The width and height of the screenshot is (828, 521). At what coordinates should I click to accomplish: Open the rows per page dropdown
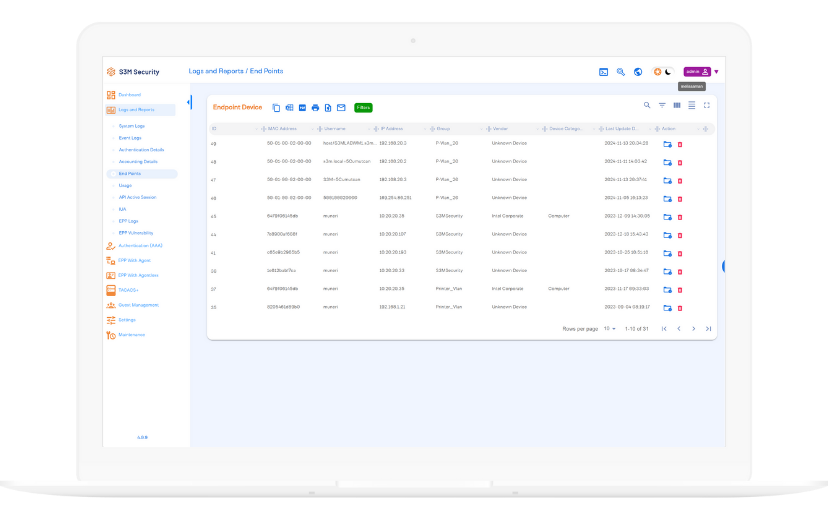(610, 329)
